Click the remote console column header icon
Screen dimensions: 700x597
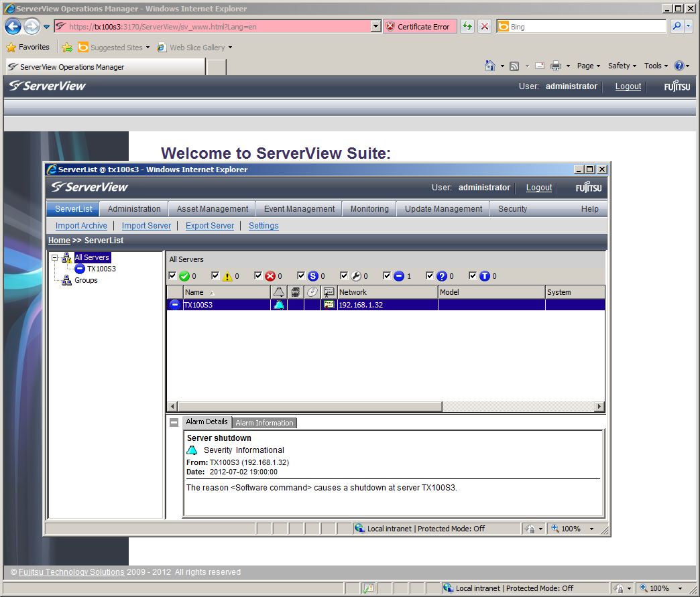pos(329,292)
